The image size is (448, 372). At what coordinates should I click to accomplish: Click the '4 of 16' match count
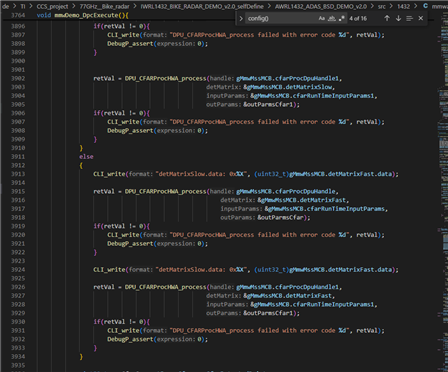point(358,18)
